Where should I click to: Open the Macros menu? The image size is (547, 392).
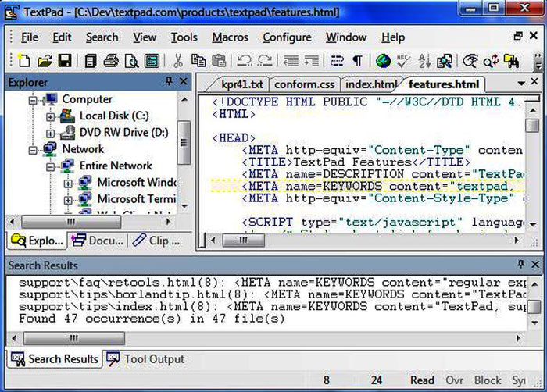click(231, 37)
